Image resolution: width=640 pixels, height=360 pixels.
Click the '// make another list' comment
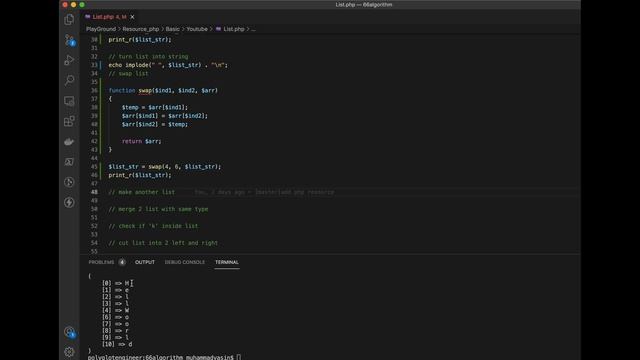(142, 192)
